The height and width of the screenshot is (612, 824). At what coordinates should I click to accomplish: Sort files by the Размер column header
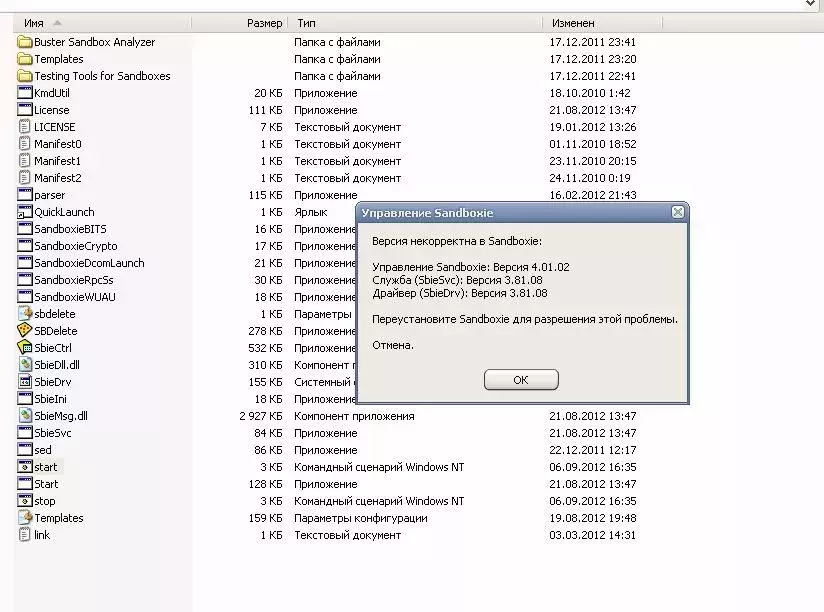[x=239, y=23]
